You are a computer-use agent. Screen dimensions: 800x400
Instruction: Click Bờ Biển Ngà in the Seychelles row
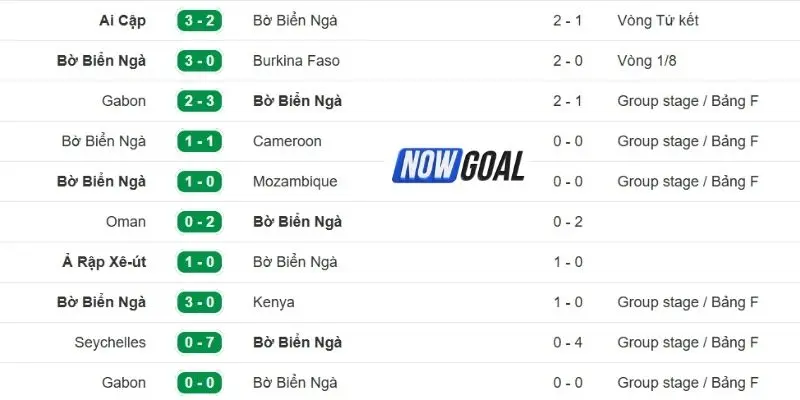point(298,342)
